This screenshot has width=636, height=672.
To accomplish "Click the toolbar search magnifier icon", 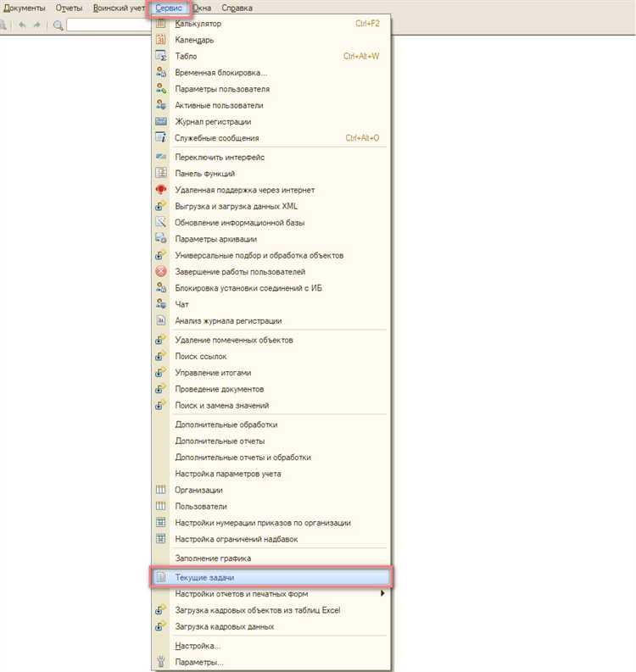I will click(58, 25).
